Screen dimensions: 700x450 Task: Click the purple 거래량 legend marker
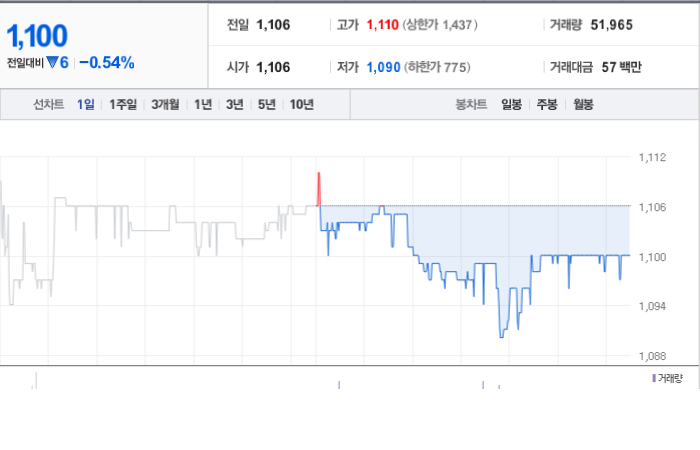click(654, 378)
